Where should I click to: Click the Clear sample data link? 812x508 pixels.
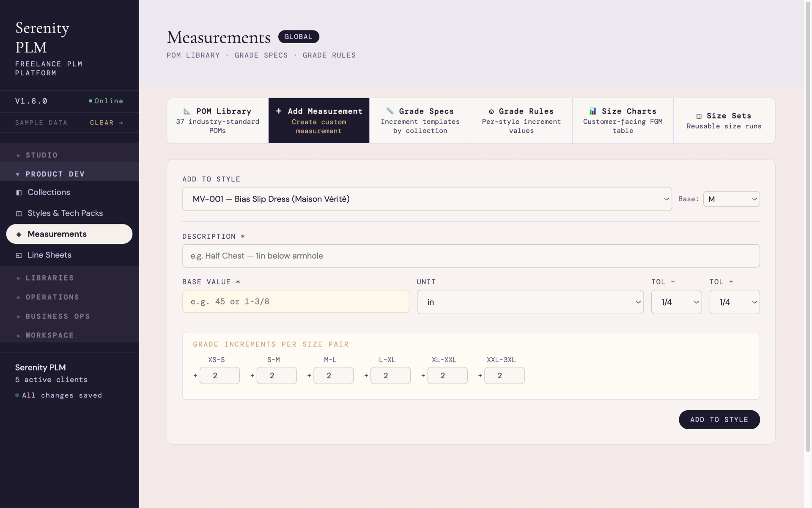click(107, 123)
